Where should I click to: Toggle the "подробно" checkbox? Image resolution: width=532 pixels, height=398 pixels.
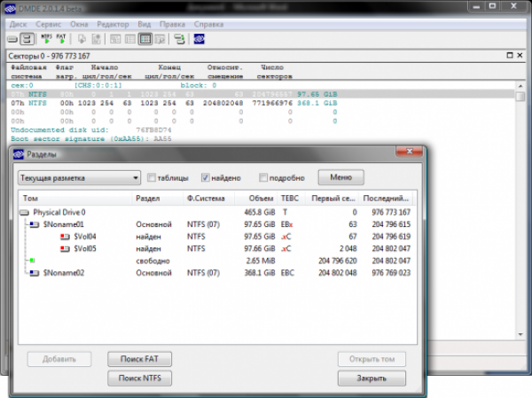263,177
